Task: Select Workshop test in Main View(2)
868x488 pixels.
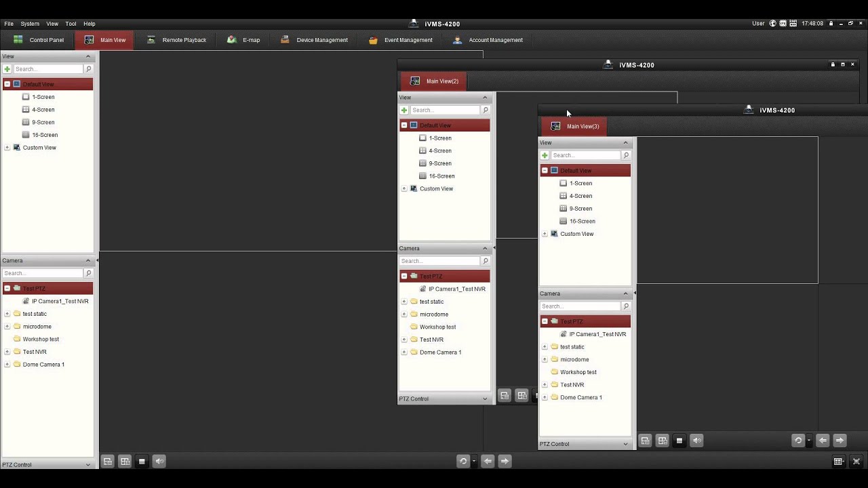Action: (437, 327)
